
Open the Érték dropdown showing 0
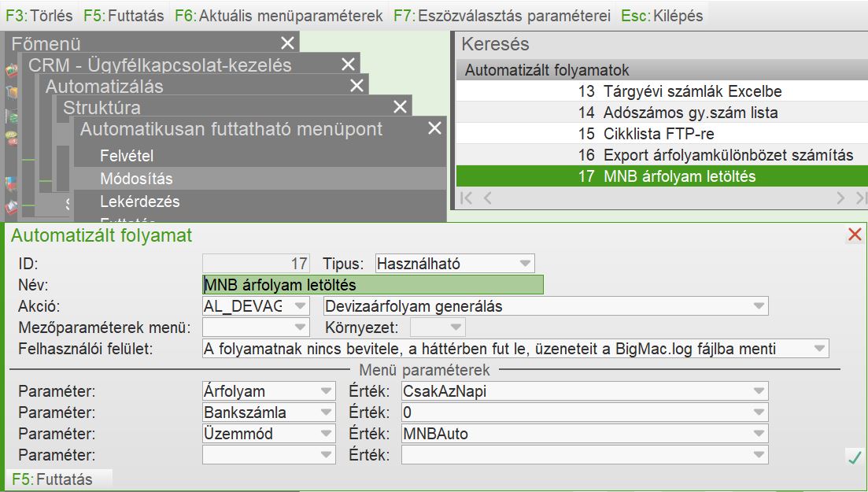coord(585,412)
